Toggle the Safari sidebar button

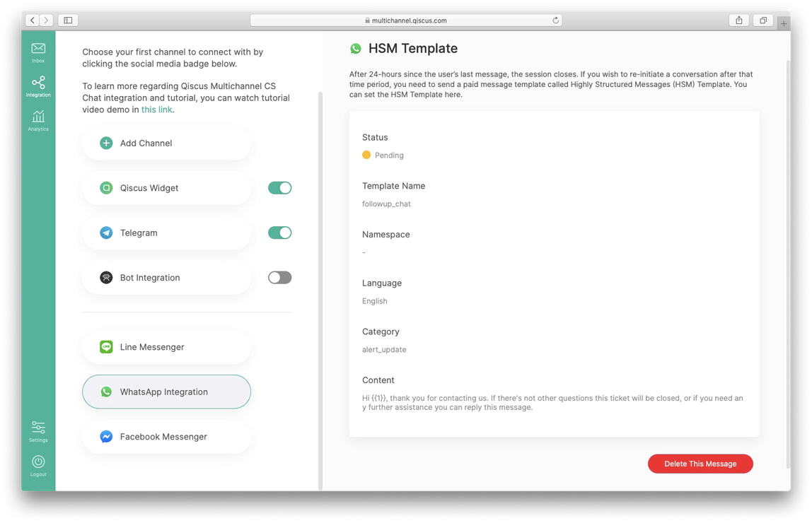(68, 20)
